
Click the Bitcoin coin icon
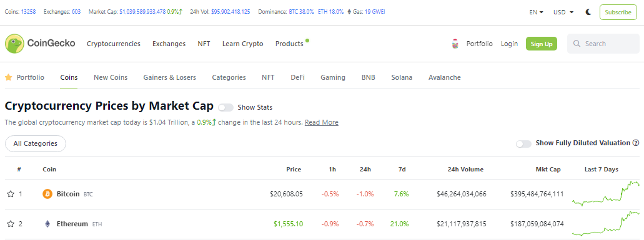pos(47,194)
